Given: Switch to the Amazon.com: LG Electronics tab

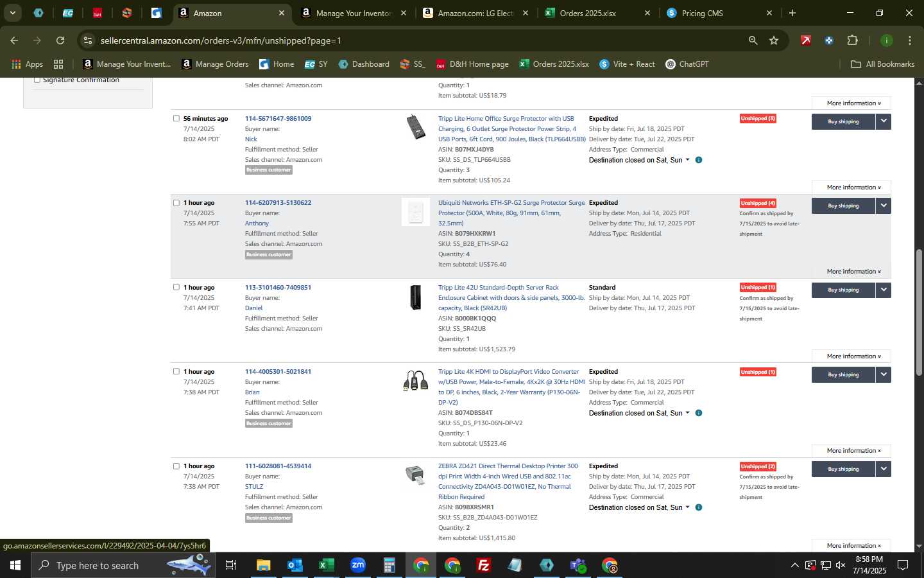Looking at the screenshot, I should 475,13.
